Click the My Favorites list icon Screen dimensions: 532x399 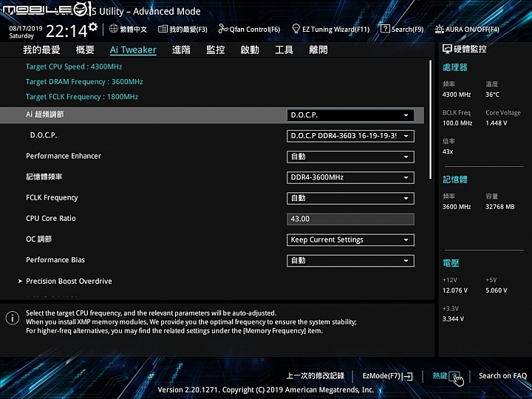163,29
